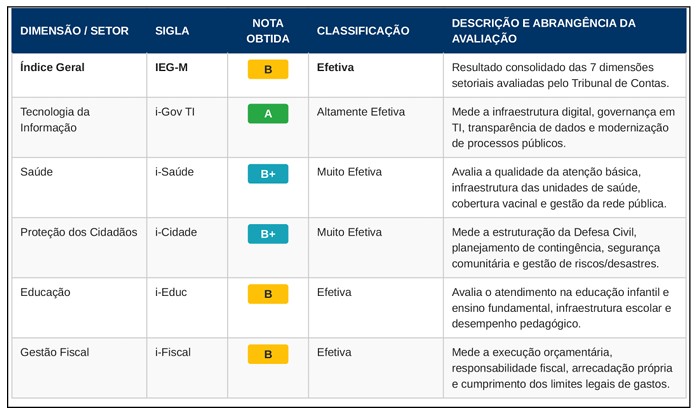Select the Gestão Fiscal description text
This screenshot has height=409, width=696.
[x=562, y=368]
